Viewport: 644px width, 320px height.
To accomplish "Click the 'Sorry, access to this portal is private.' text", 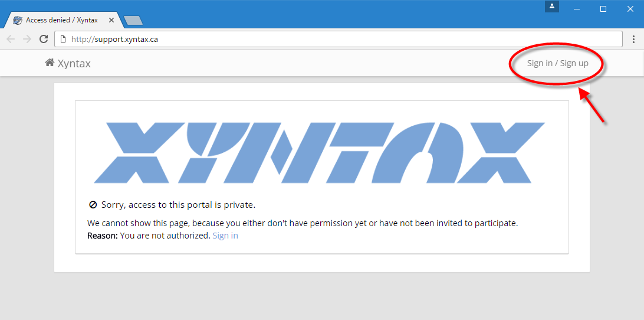I will click(178, 204).
